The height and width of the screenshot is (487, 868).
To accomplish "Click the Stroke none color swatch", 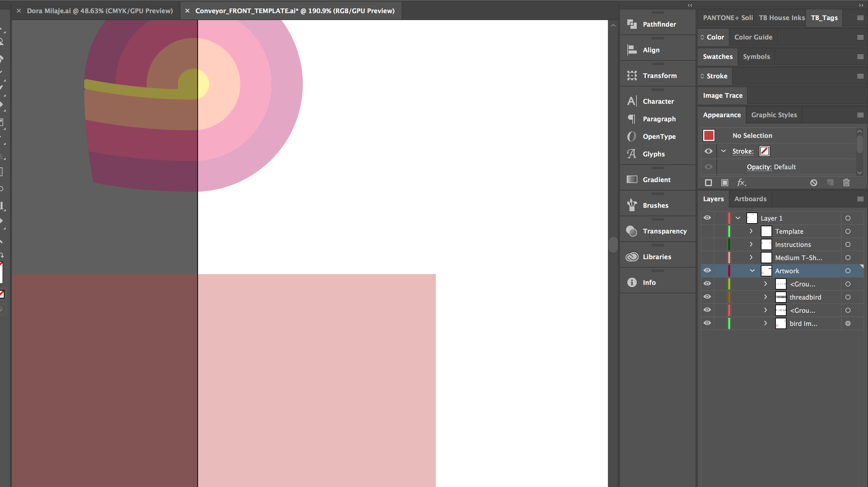I will (764, 151).
